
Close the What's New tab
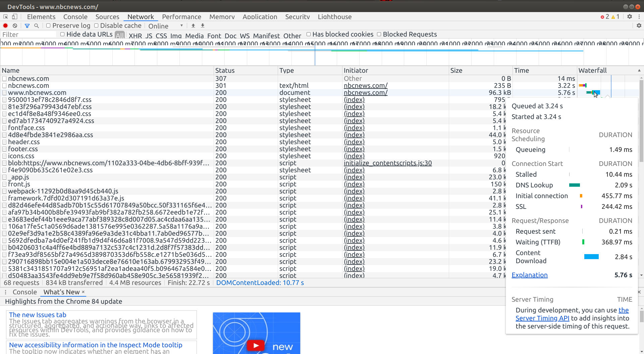[x=83, y=292]
